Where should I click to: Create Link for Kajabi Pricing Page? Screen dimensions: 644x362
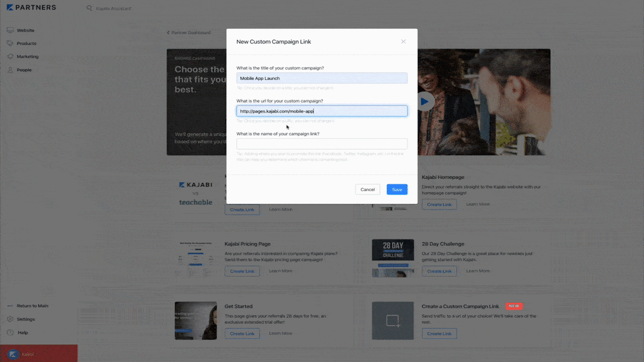[x=242, y=271]
